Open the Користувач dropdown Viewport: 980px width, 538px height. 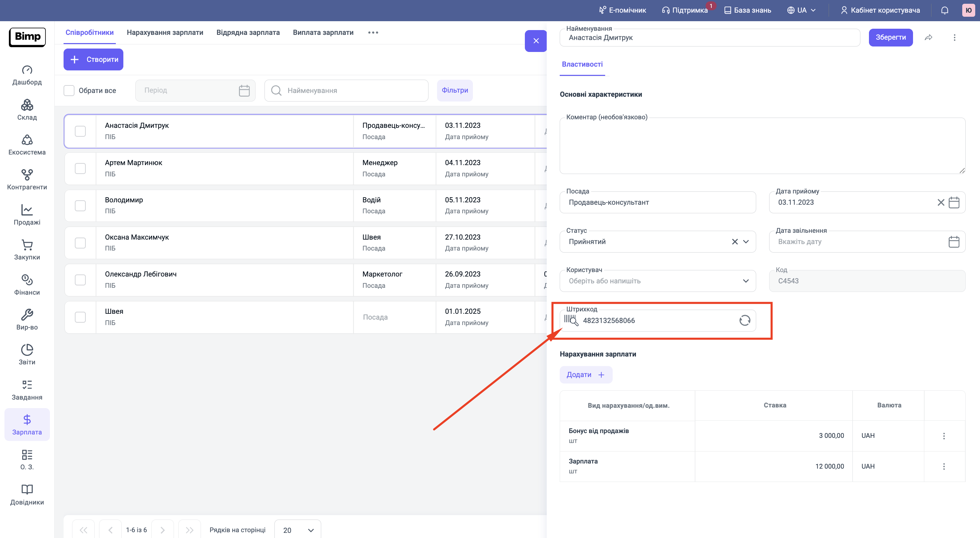coord(746,281)
